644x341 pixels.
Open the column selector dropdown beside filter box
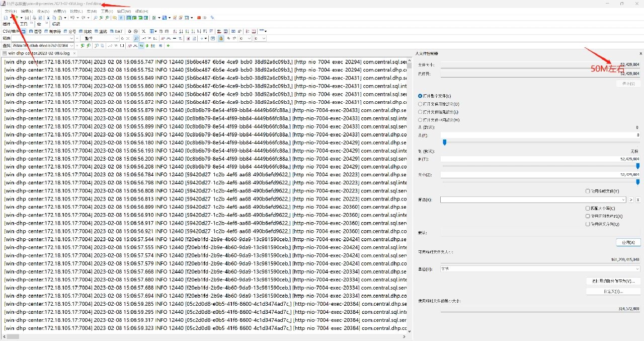click(117, 38)
